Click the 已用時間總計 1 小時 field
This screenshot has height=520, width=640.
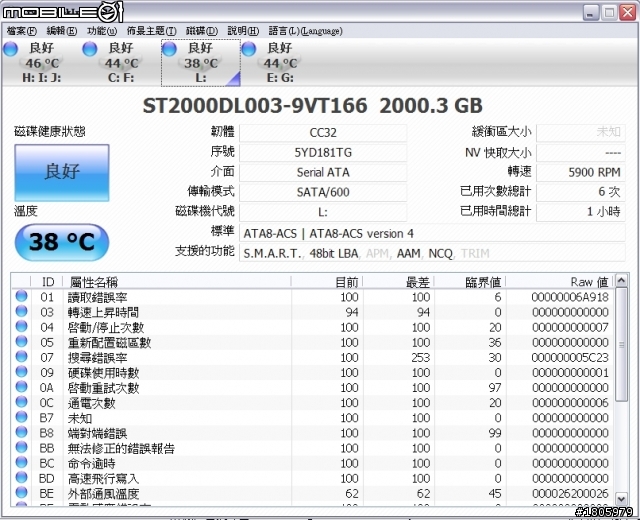point(580,212)
